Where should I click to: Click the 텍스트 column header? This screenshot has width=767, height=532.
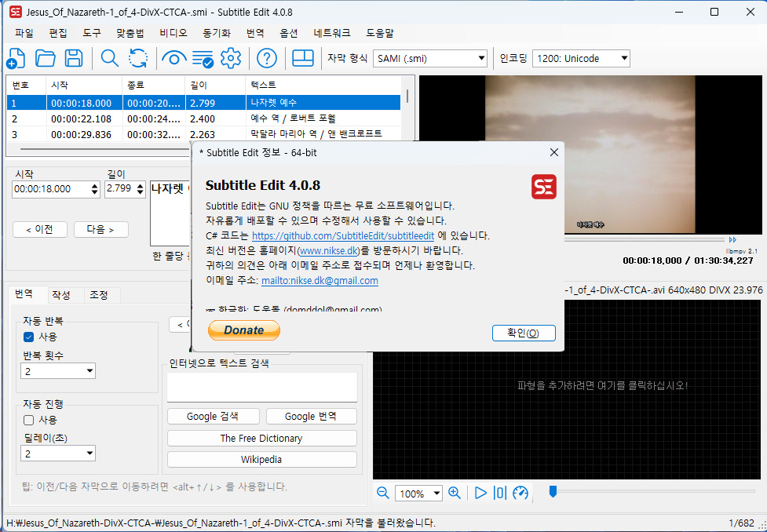[323, 85]
